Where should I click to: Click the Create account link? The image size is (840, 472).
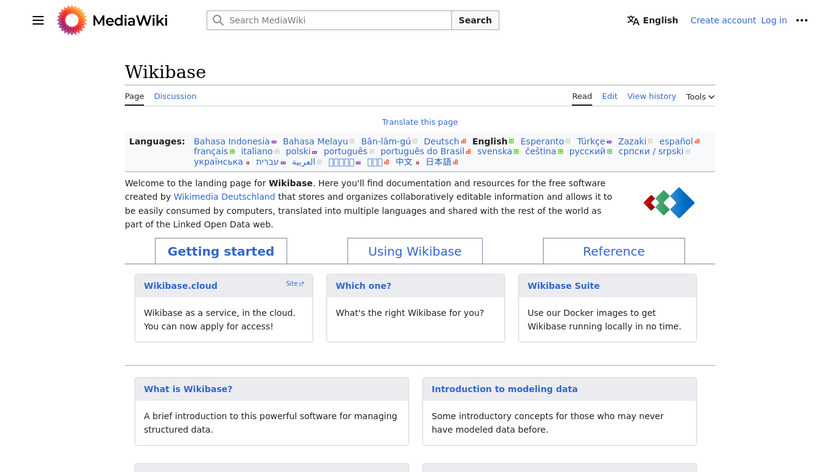click(722, 20)
